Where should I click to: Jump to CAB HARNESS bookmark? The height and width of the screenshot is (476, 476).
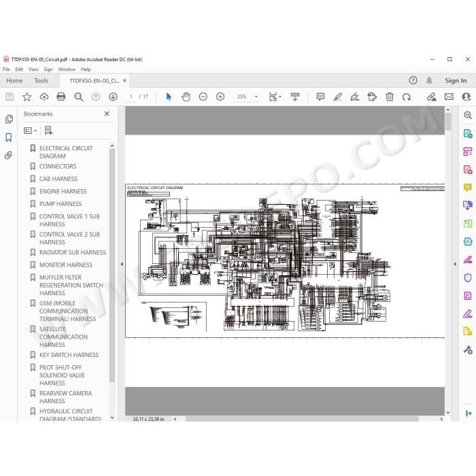coord(58,179)
